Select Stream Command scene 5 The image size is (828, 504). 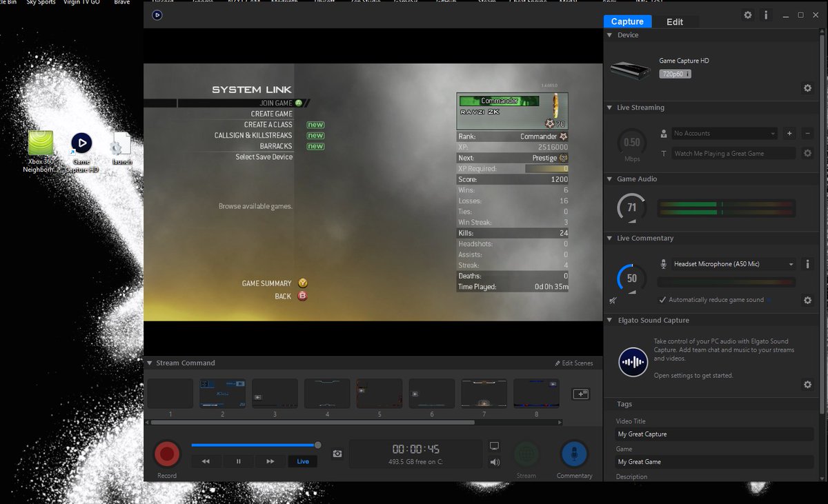click(379, 393)
